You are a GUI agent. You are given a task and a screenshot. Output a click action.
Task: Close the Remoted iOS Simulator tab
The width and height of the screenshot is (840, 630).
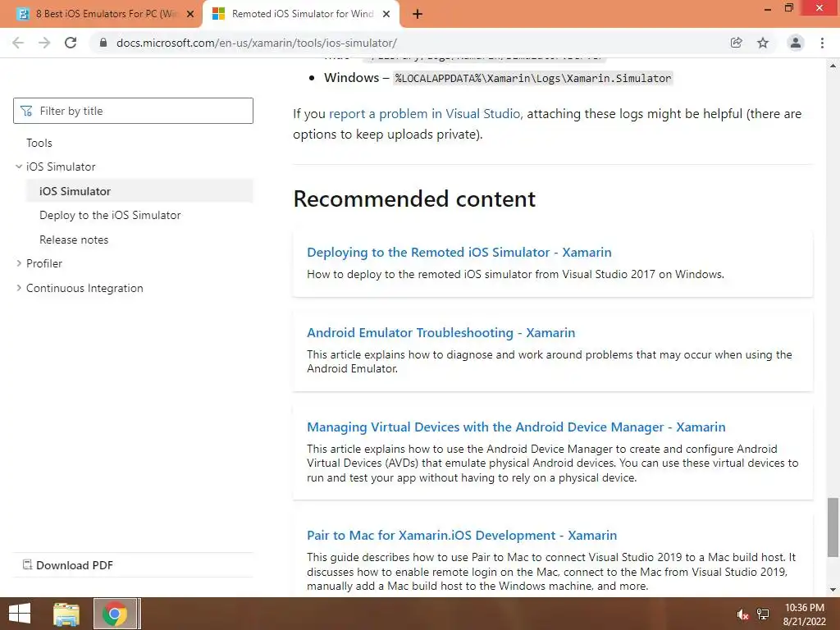[386, 14]
